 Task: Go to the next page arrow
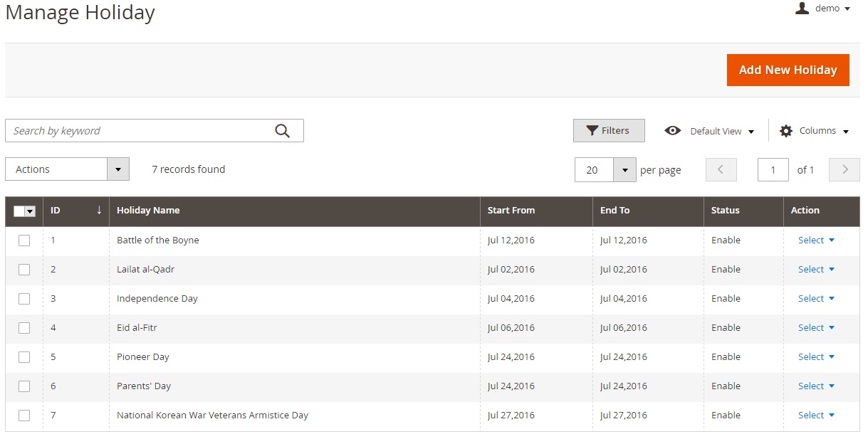pyautogui.click(x=845, y=169)
